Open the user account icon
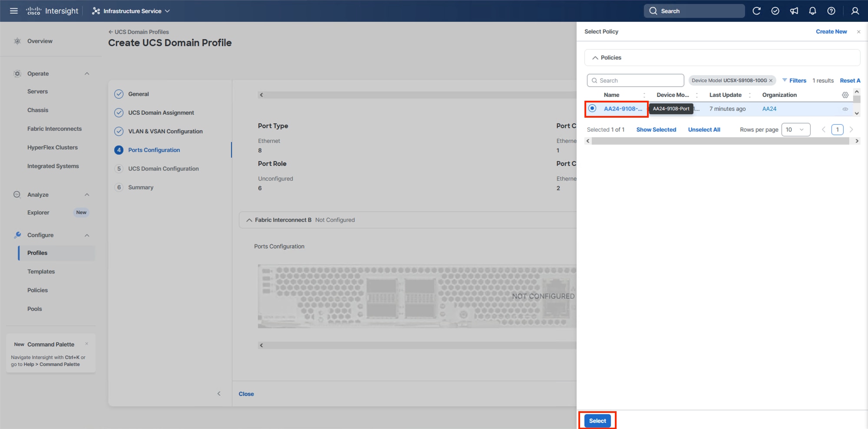 [x=855, y=10]
